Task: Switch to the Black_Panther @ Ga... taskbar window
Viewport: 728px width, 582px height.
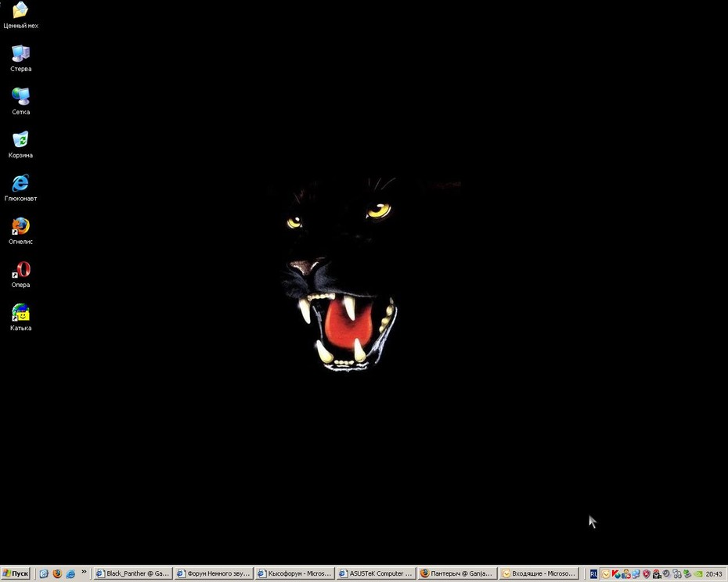Action: point(133,573)
